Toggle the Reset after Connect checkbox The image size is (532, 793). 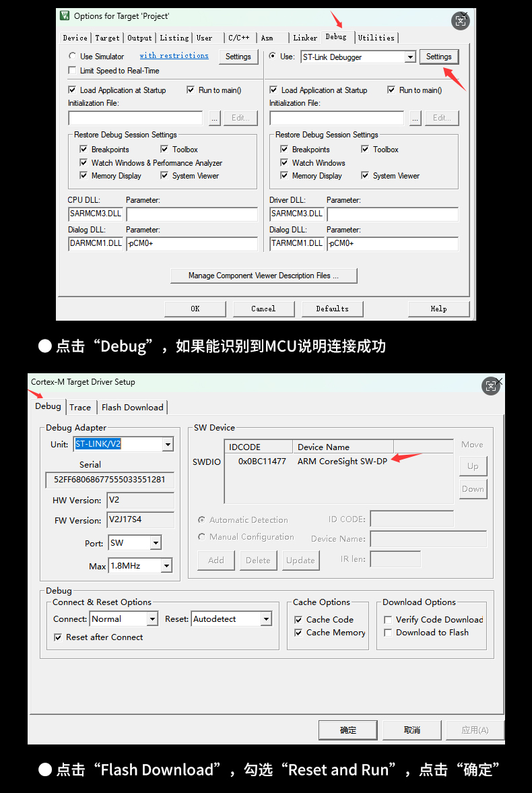pyautogui.click(x=58, y=637)
